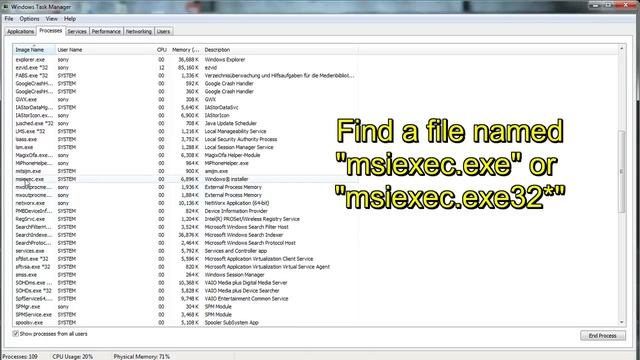Screen dimensions: 640x360
Task: Sort by Description column header
Action: point(280,50)
